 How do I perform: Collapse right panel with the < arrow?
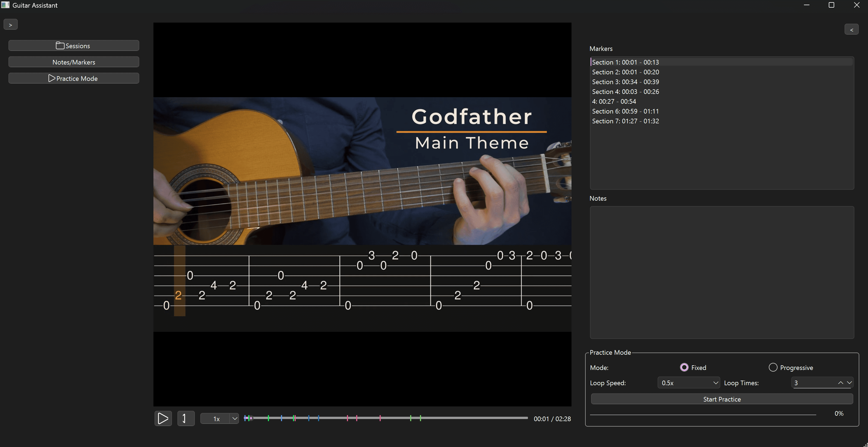[851, 30]
